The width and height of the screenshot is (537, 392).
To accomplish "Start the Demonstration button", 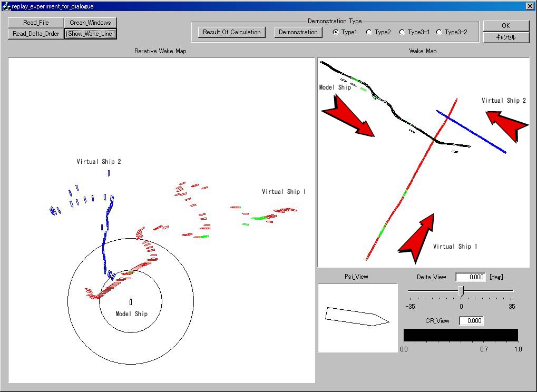I will click(298, 32).
